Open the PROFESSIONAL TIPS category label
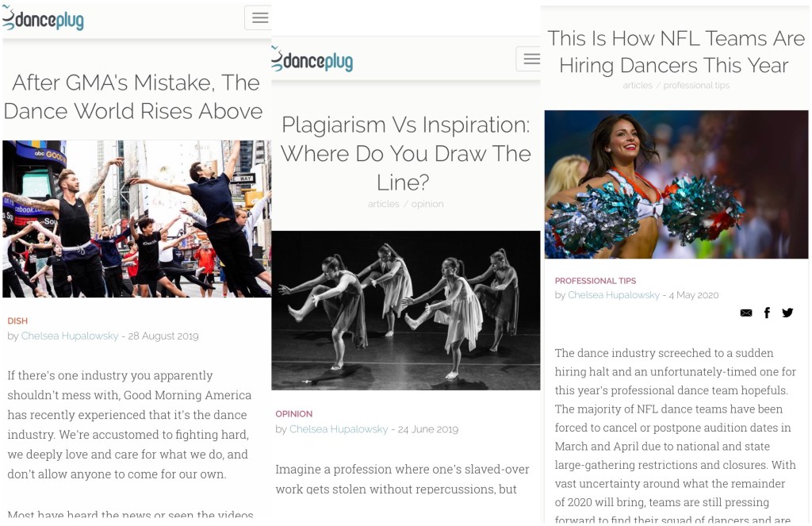 [x=595, y=281]
